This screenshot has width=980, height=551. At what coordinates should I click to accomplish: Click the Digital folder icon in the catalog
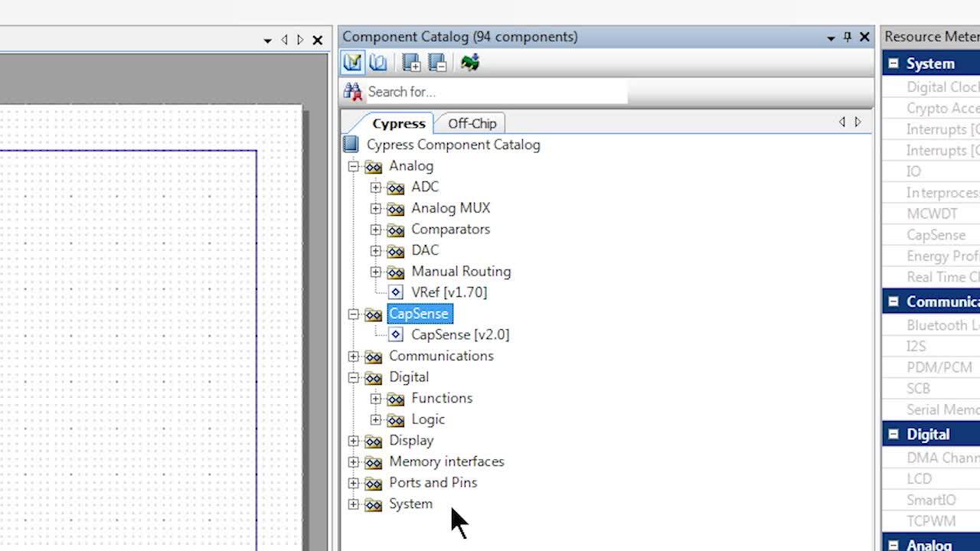[373, 378]
